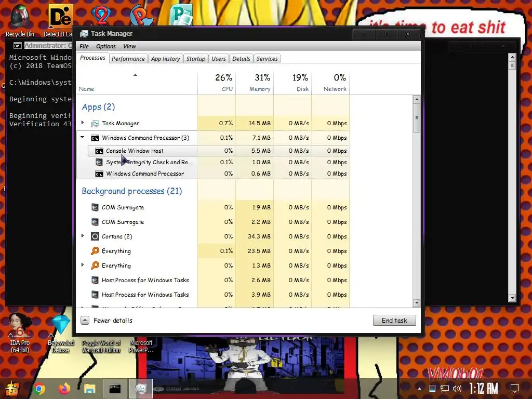Click the Fewer details label
The image size is (532, 399).
[113, 320]
